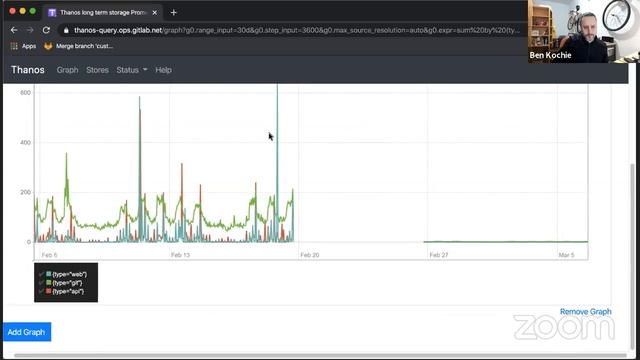The width and height of the screenshot is (640, 360).
Task: Click the Feb 13 x-axis label
Action: 180,255
